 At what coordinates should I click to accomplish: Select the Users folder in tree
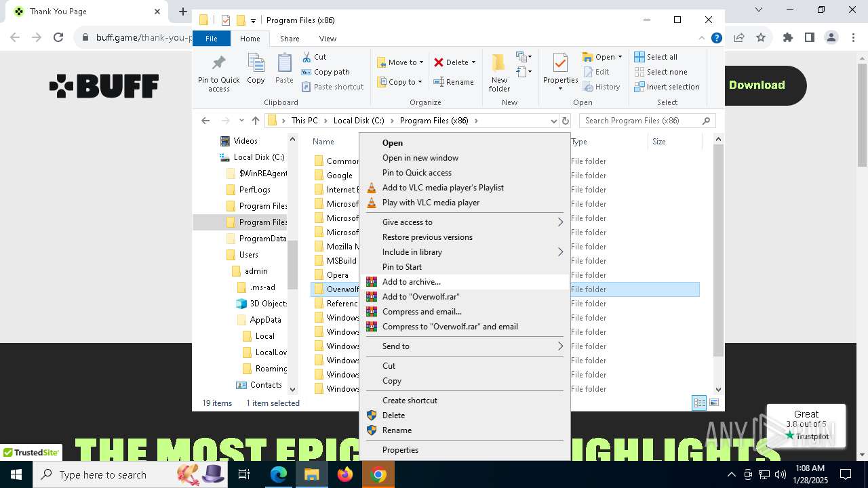[248, 255]
